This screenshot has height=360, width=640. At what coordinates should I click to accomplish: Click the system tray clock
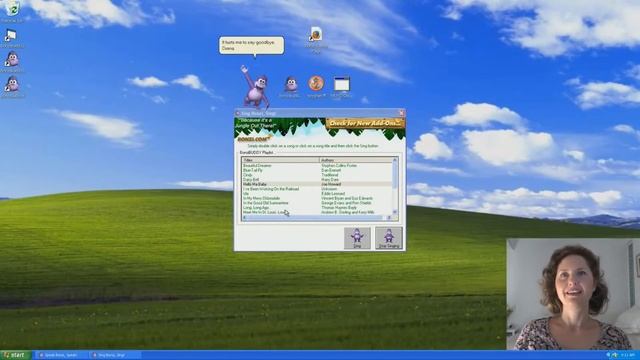click(629, 356)
